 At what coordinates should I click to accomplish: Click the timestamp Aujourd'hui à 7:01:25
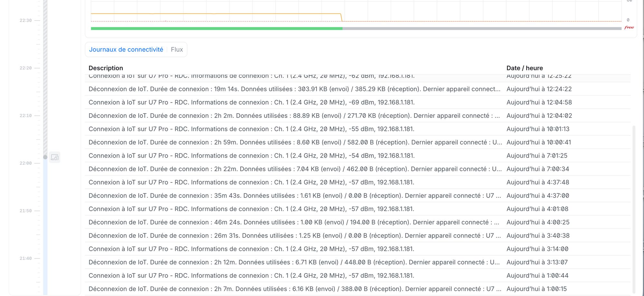(x=537, y=156)
